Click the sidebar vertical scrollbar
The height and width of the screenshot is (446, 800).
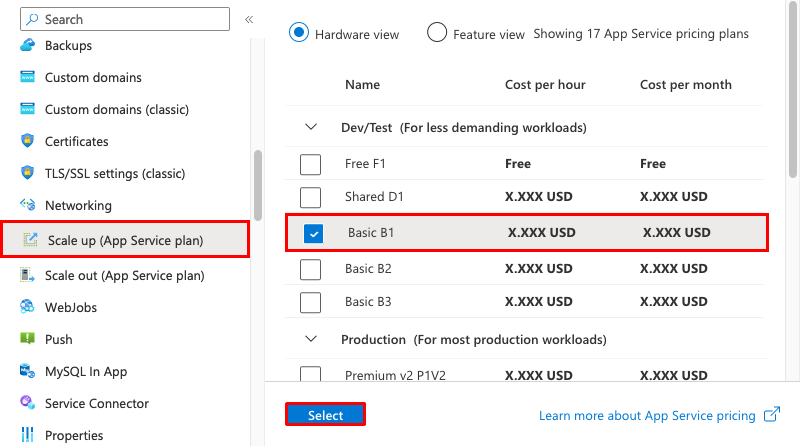[258, 185]
